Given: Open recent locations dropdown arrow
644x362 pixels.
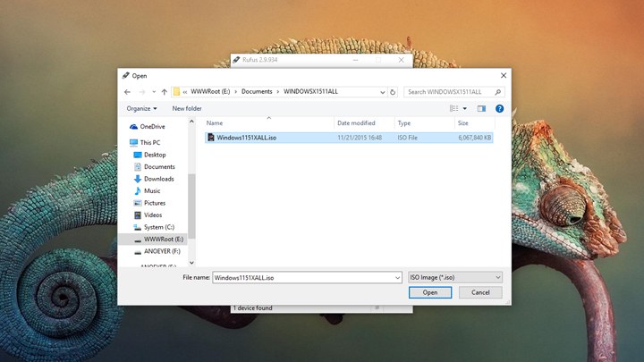Looking at the screenshot, I should (x=154, y=92).
